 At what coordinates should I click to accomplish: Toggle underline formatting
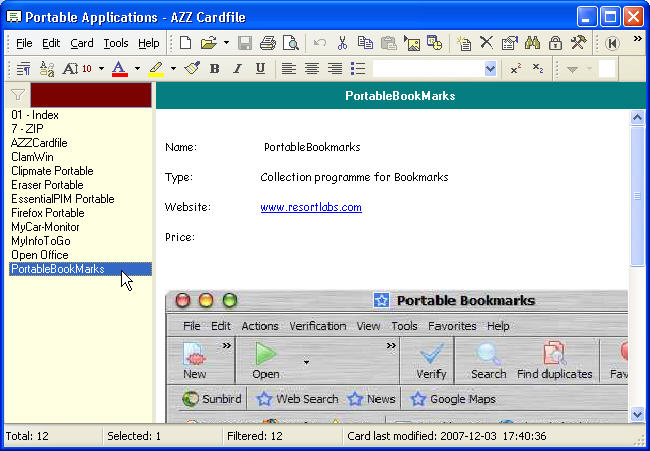point(260,68)
